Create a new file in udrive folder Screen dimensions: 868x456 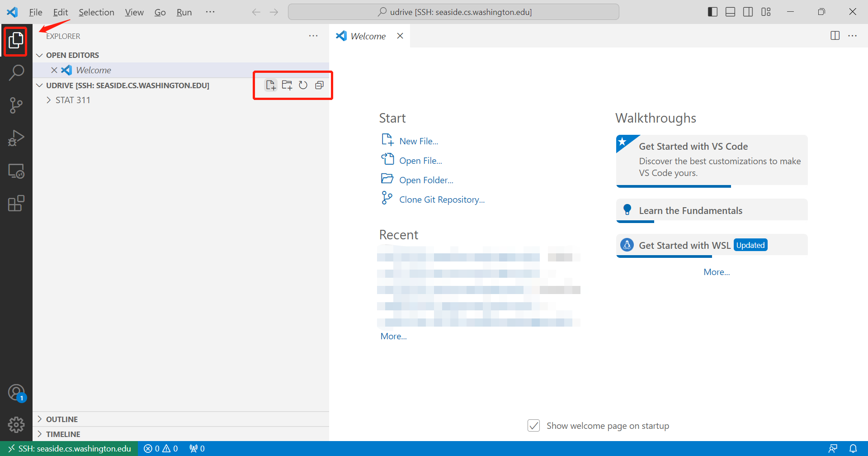click(271, 85)
